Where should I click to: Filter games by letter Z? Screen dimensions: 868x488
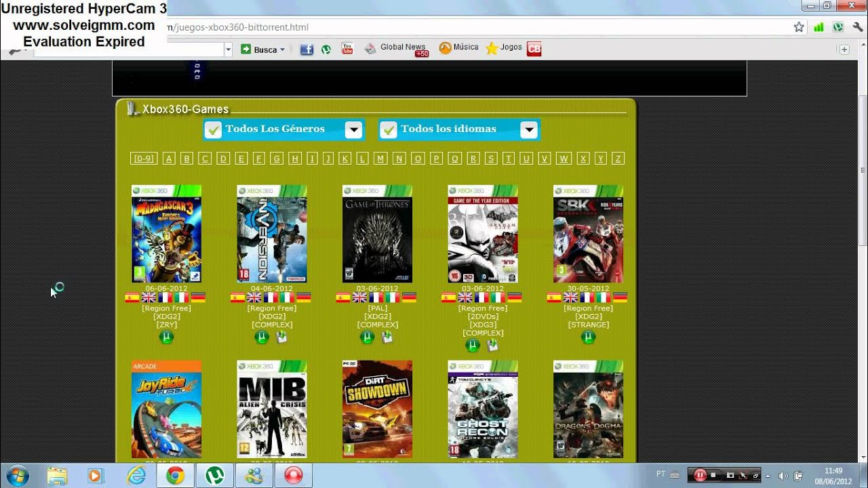pyautogui.click(x=617, y=159)
